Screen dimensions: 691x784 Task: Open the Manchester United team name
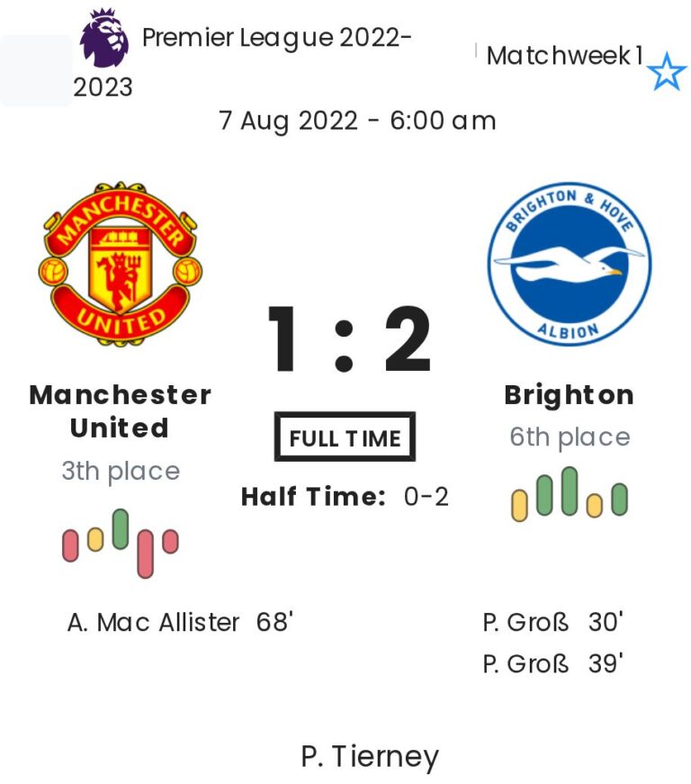tap(121, 410)
